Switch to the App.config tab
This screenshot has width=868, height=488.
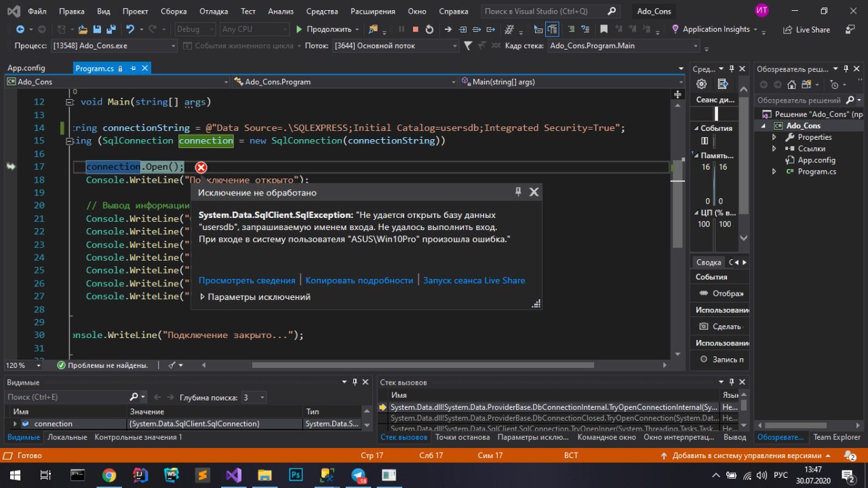[26, 68]
